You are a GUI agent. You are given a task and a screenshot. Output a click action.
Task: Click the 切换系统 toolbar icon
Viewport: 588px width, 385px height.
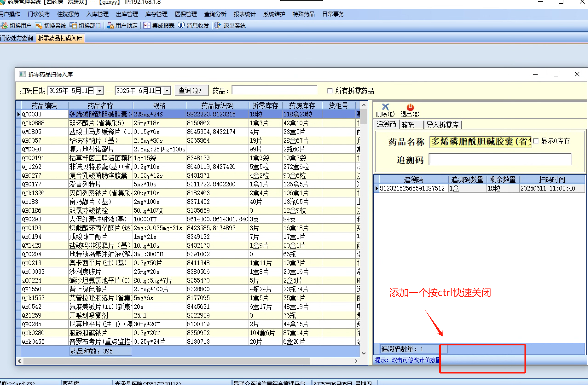[x=38, y=26]
